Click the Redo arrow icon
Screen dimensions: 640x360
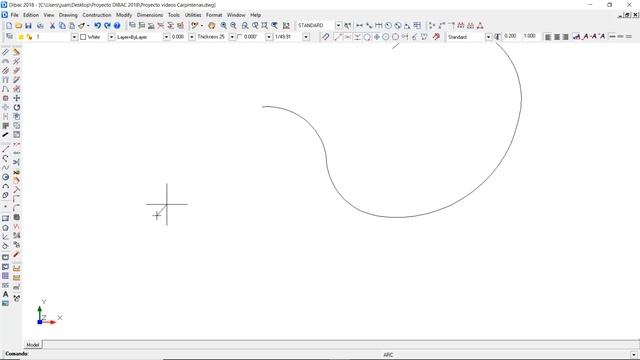107,25
